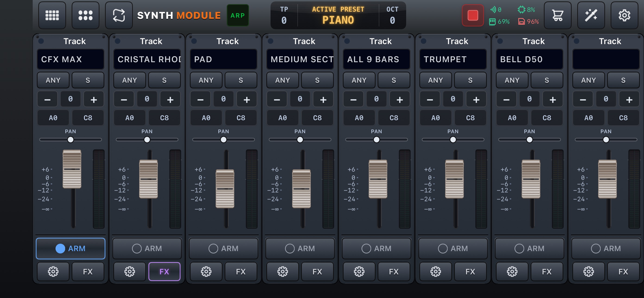The image size is (644, 298).
Task: Open CFX MAX track settings gear
Action: coord(53,272)
